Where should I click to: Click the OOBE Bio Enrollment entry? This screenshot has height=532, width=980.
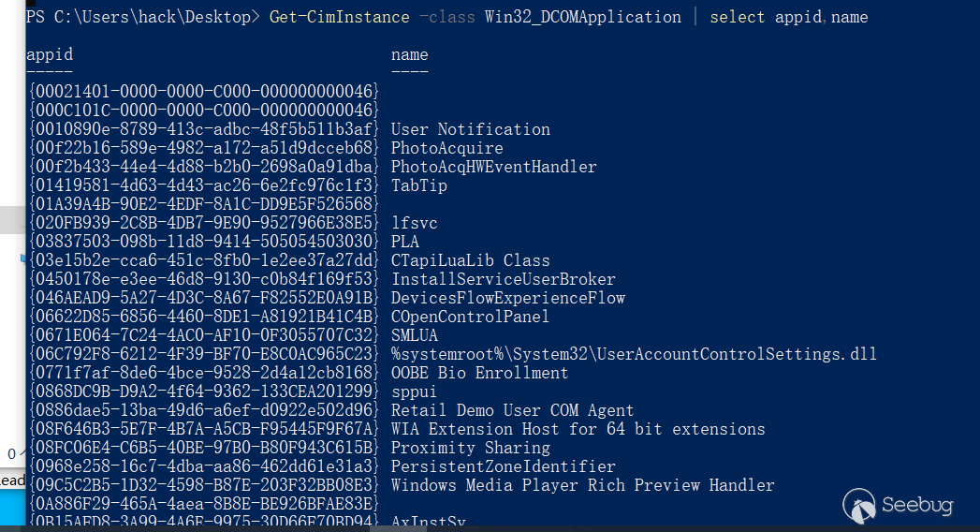point(479,373)
